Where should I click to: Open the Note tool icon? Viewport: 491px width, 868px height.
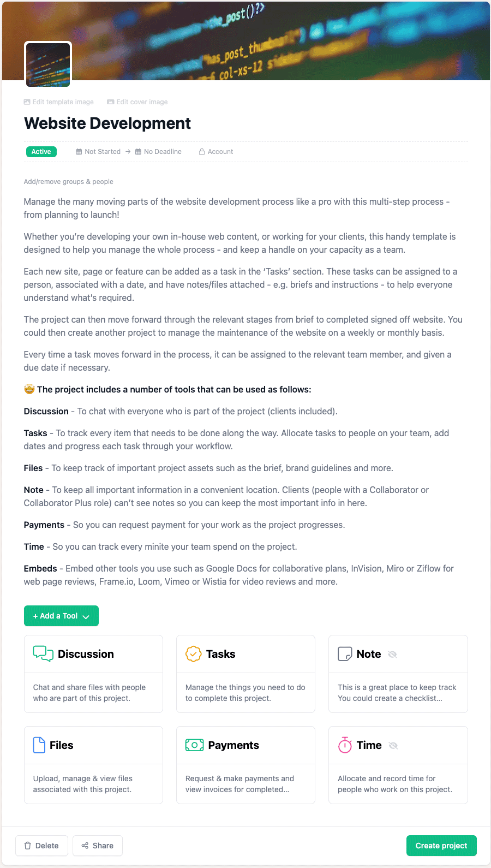click(346, 653)
